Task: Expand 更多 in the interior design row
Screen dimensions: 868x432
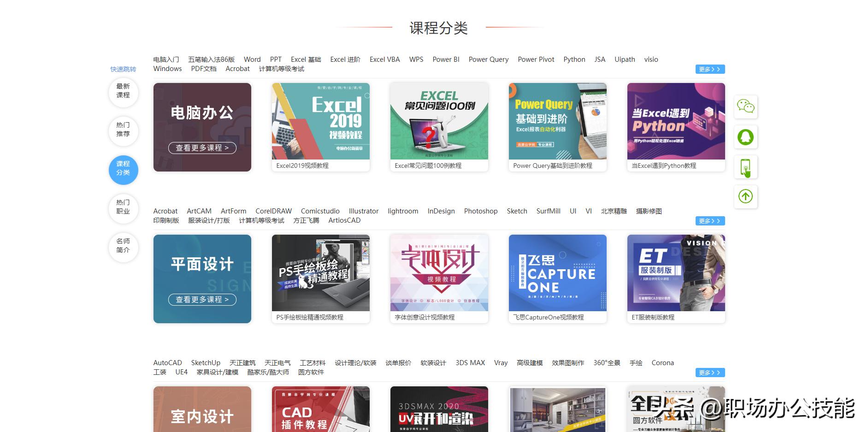Action: click(709, 372)
